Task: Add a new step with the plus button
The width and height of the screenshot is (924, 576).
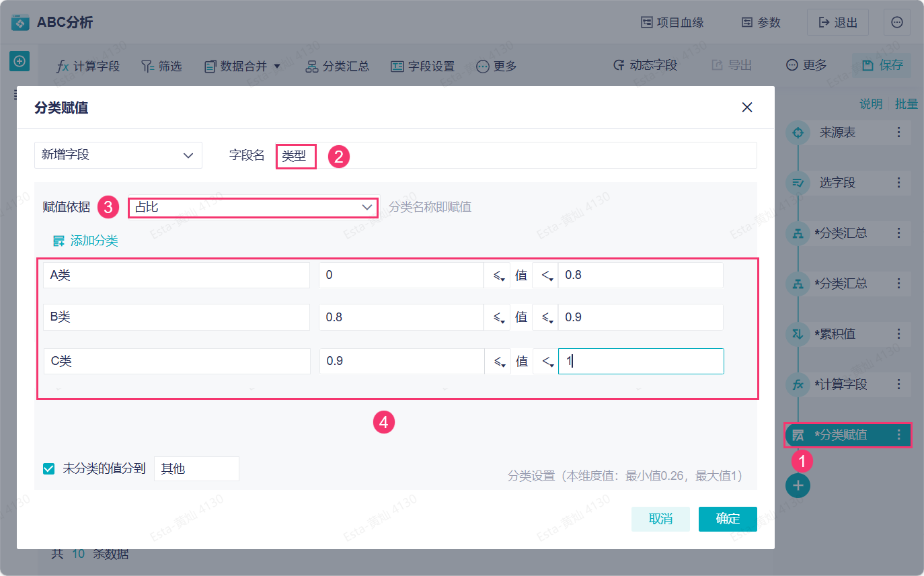Action: [x=798, y=485]
